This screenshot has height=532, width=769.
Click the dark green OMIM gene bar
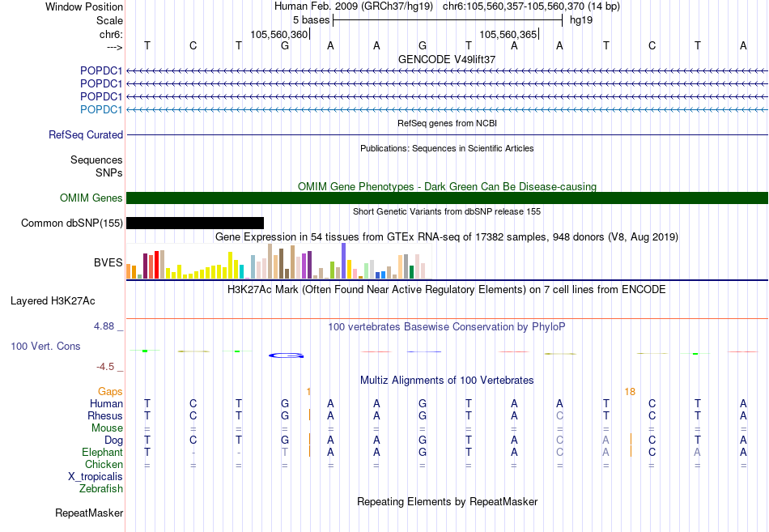click(x=448, y=198)
